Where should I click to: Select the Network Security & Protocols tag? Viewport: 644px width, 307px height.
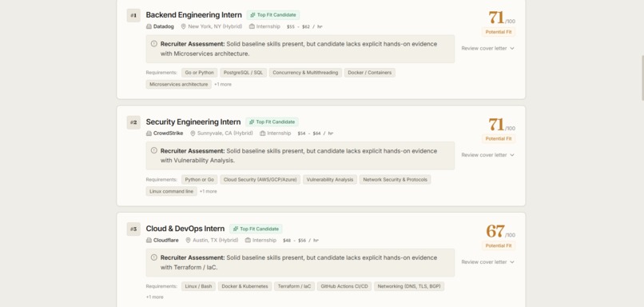[395, 180]
